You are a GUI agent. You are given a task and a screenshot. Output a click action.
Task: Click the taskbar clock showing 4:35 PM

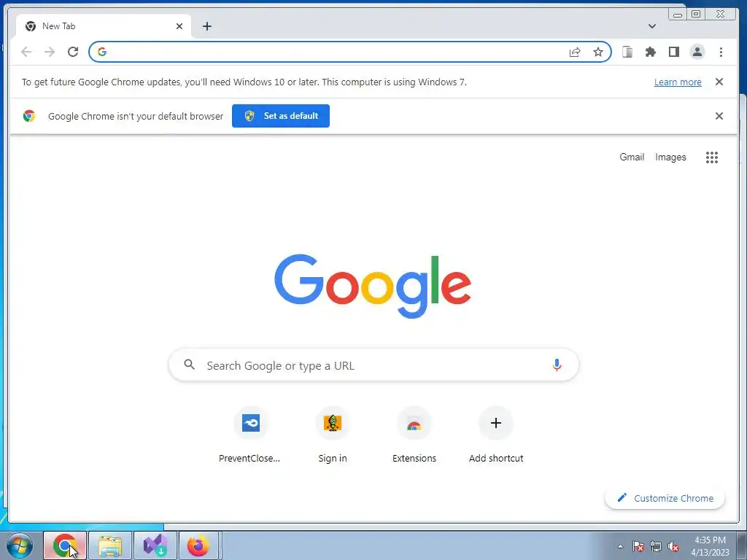(710, 546)
